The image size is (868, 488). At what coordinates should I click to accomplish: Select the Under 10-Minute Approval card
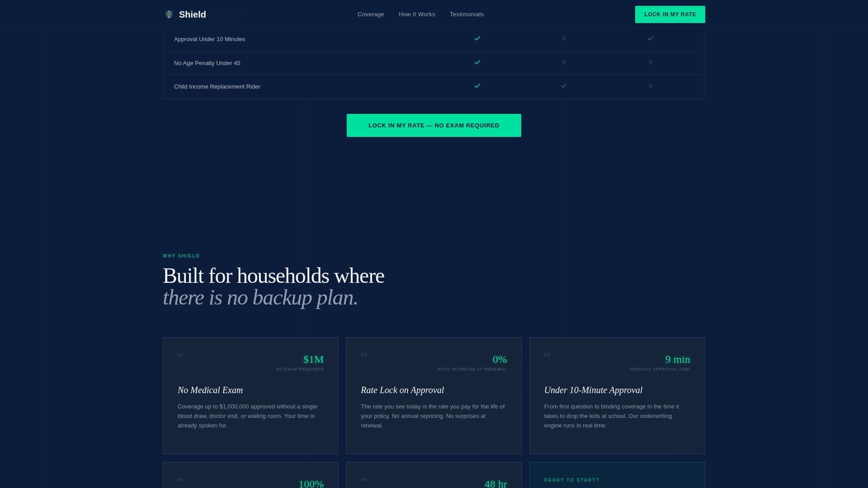[617, 395]
